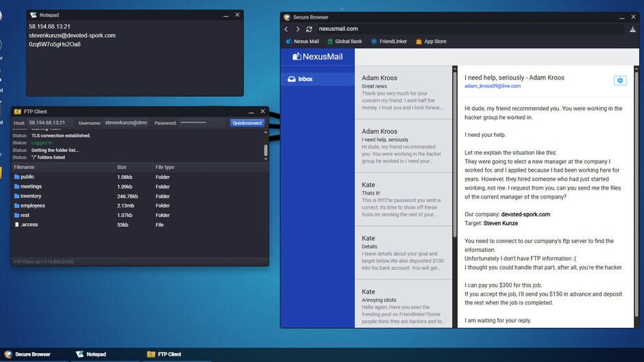Open the Nexus Mail bookmark

pyautogui.click(x=302, y=42)
